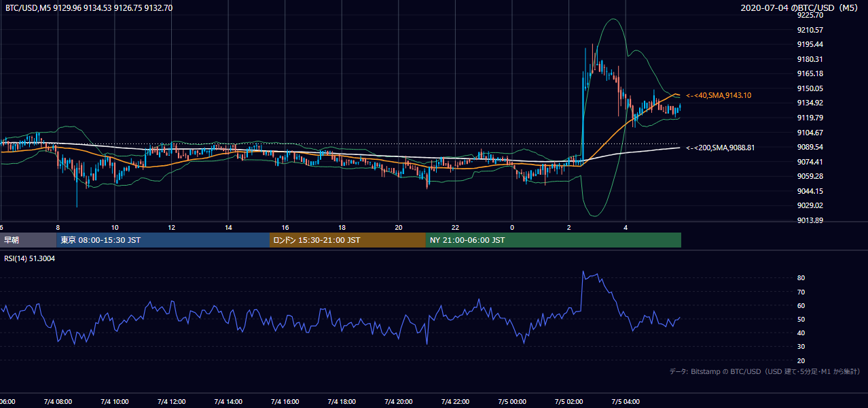Click the 7/4 22:00 time label
Viewport: 868px width, 408px height.
[x=455, y=401]
